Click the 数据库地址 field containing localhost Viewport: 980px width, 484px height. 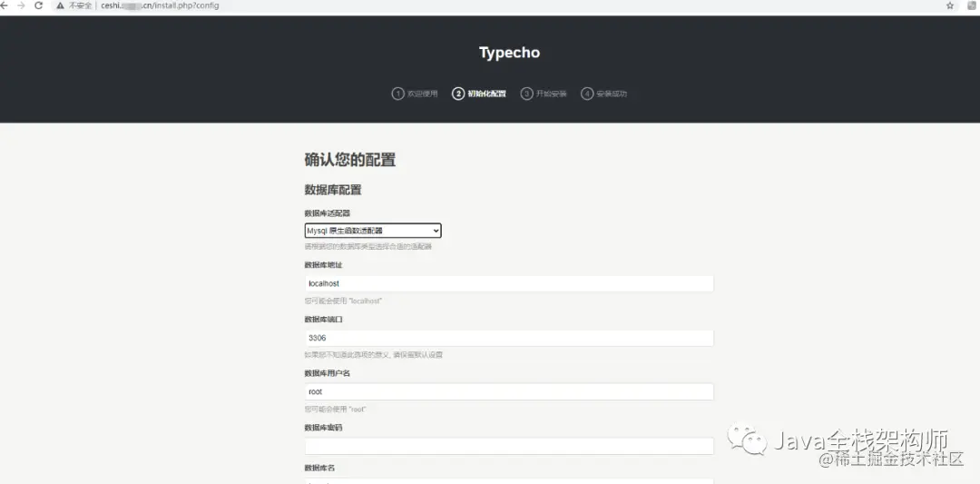click(509, 284)
